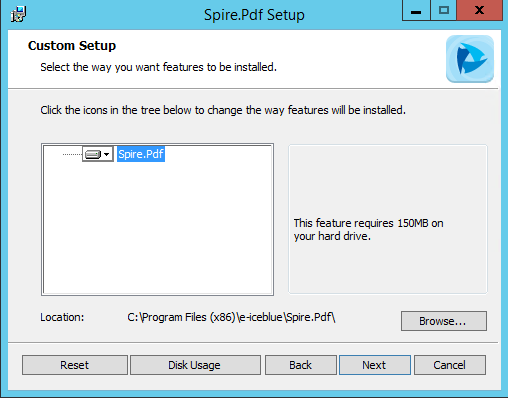The width and height of the screenshot is (508, 398).
Task: Click the e-iceblue logo icon
Action: point(470,59)
